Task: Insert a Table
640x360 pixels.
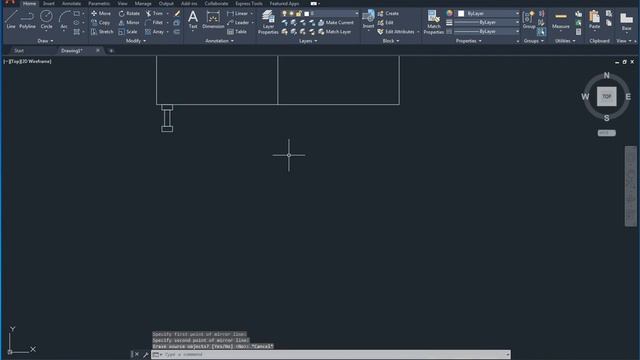Action: click(x=237, y=31)
